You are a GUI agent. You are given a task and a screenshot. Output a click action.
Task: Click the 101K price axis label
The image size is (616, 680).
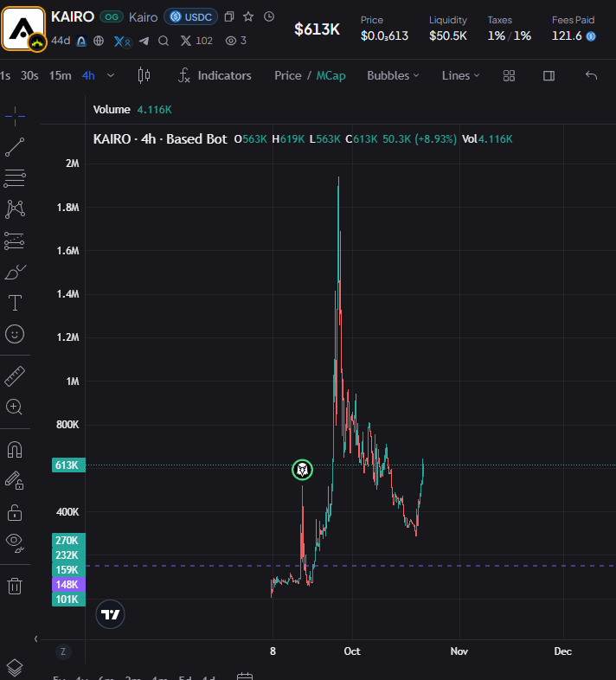click(68, 600)
